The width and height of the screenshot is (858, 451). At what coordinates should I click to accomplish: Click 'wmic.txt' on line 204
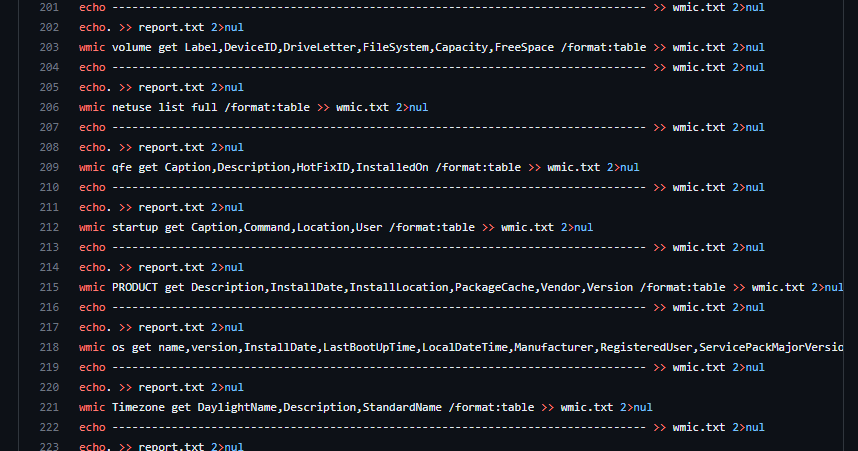click(x=699, y=67)
